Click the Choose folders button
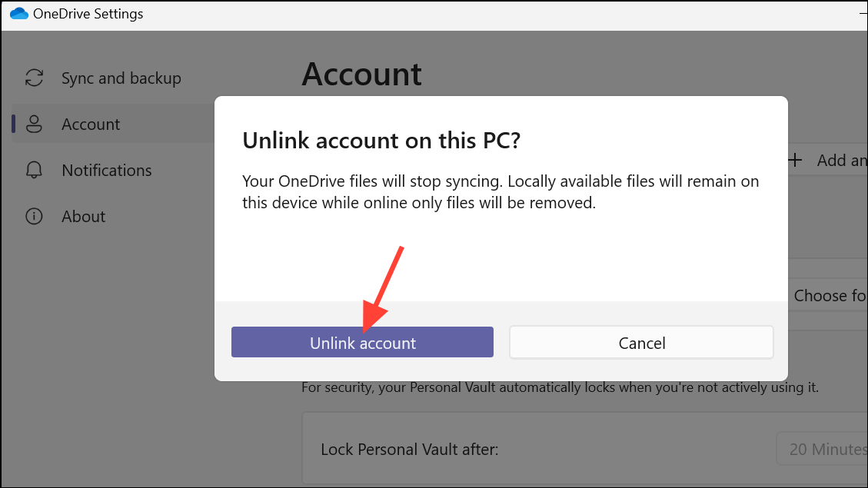The image size is (868, 488). point(834,296)
